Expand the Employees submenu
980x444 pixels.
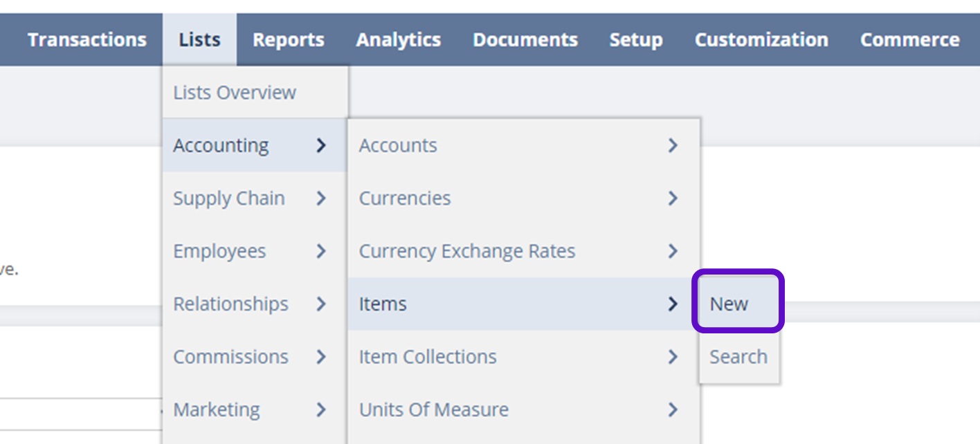[219, 251]
